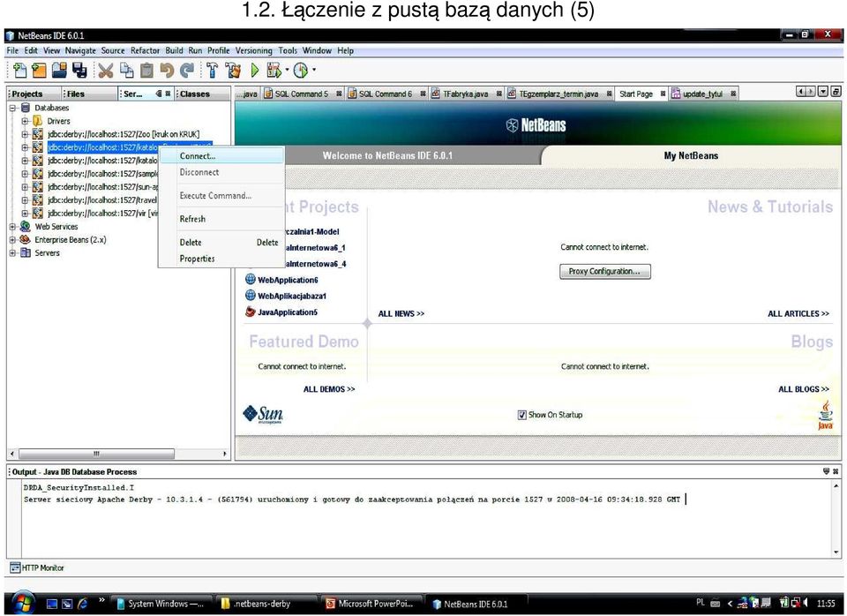Screen dimensions: 847x616
Task: Open the ALL NEWS >> link
Action: (x=401, y=314)
